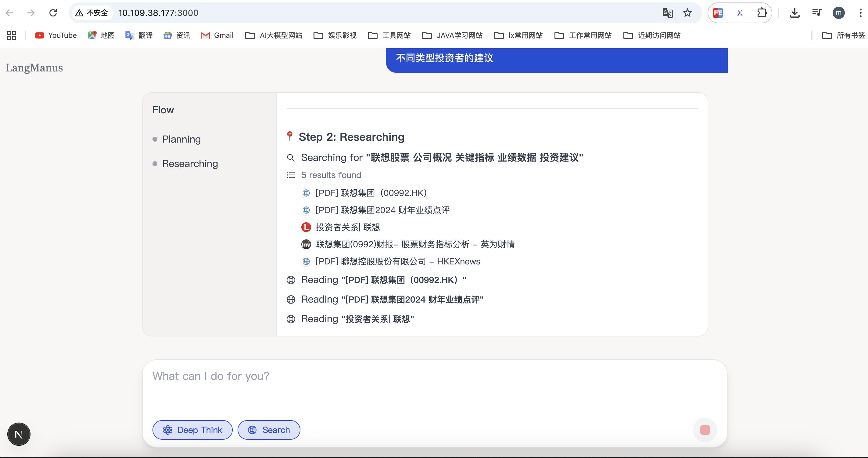Image resolution: width=868 pixels, height=458 pixels.
Task: Open the 联想集团2024 财年业绩点评 PDF result
Action: [382, 210]
